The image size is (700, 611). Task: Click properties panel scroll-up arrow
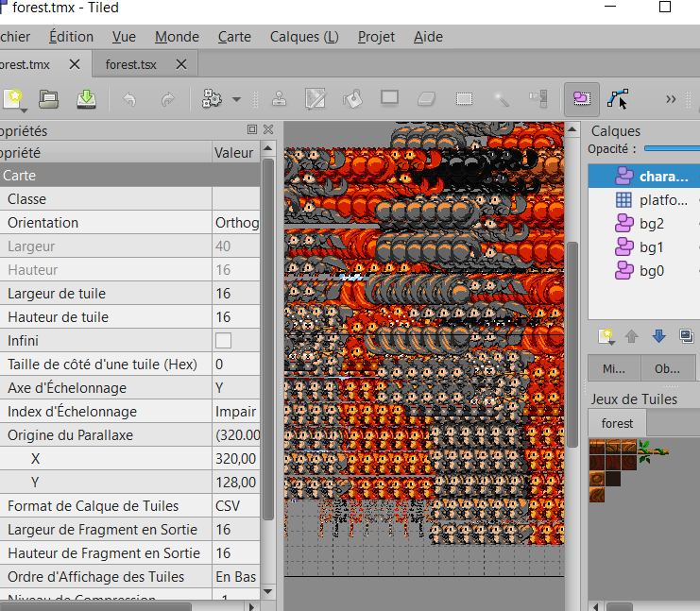coord(268,148)
